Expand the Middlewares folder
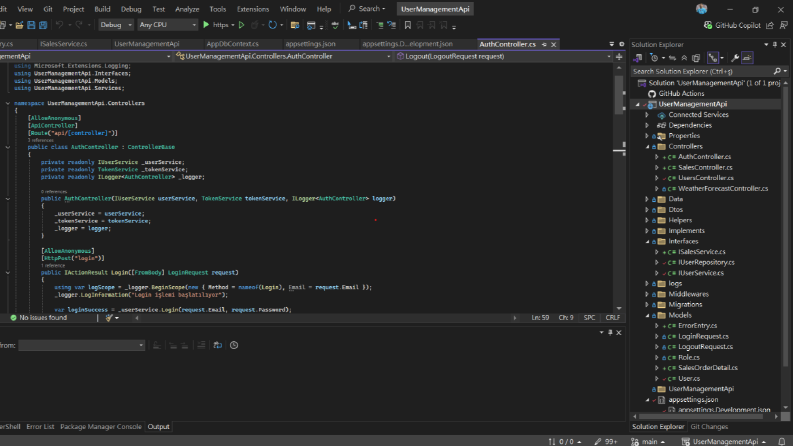Screen dimensions: 793x446 [x=647, y=294]
